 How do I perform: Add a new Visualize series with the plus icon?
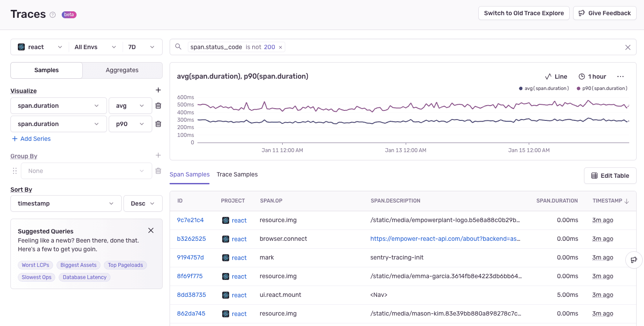pos(158,90)
